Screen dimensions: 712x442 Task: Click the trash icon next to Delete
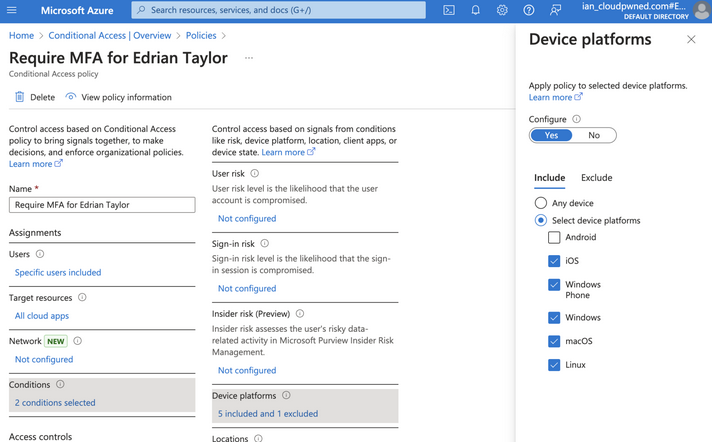[20, 97]
